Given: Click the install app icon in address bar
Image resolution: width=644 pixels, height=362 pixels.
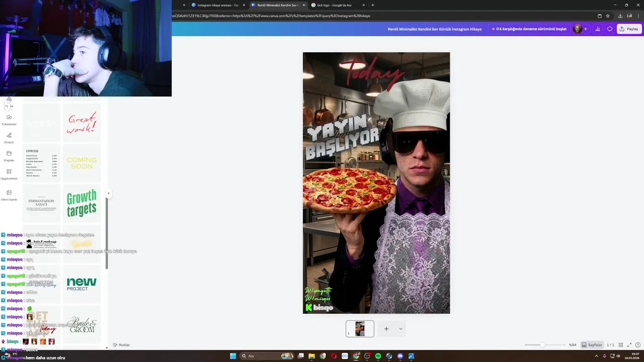Looking at the screenshot, I should 599,16.
